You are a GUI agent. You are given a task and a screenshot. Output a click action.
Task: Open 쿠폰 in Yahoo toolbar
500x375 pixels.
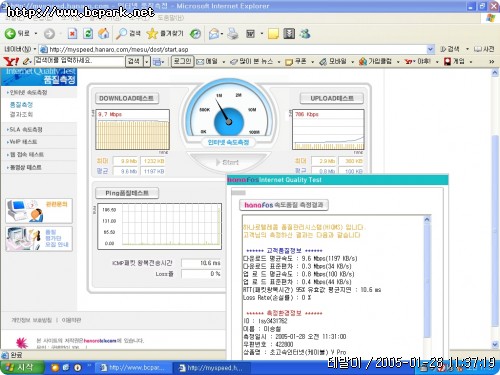click(296, 61)
